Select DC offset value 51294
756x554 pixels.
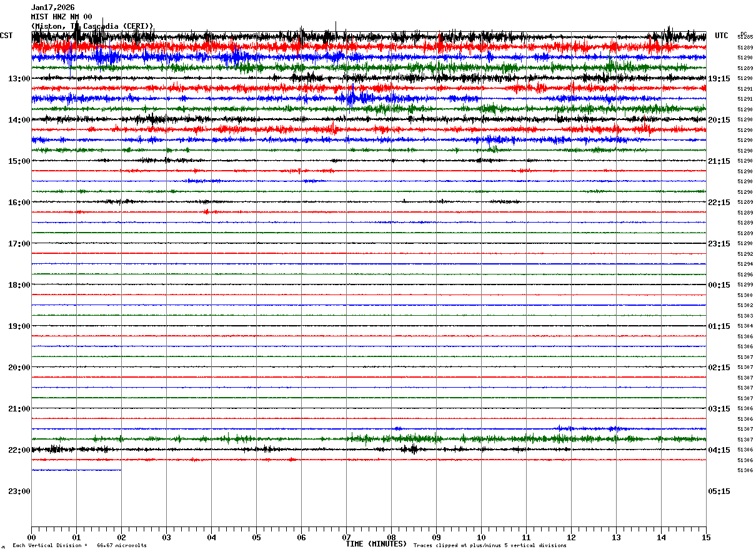tap(745, 264)
